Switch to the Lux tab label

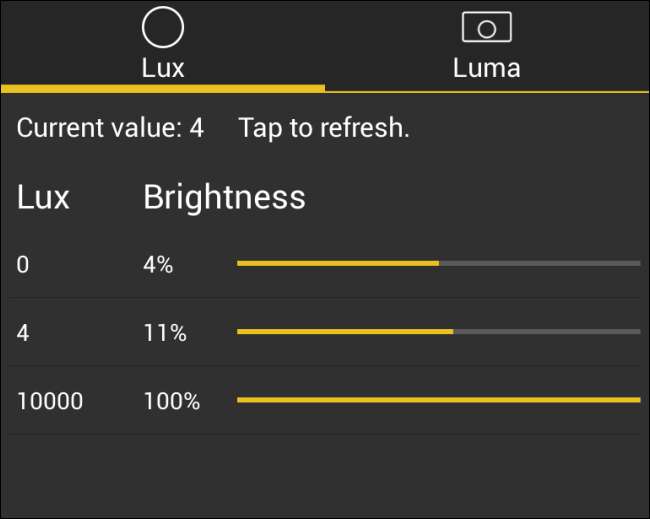pyautogui.click(x=162, y=68)
